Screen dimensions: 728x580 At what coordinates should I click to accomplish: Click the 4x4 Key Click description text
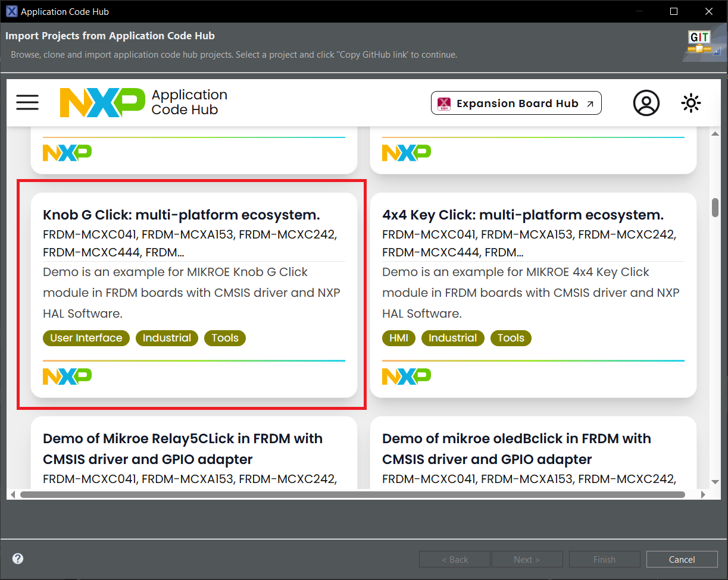[x=531, y=293]
